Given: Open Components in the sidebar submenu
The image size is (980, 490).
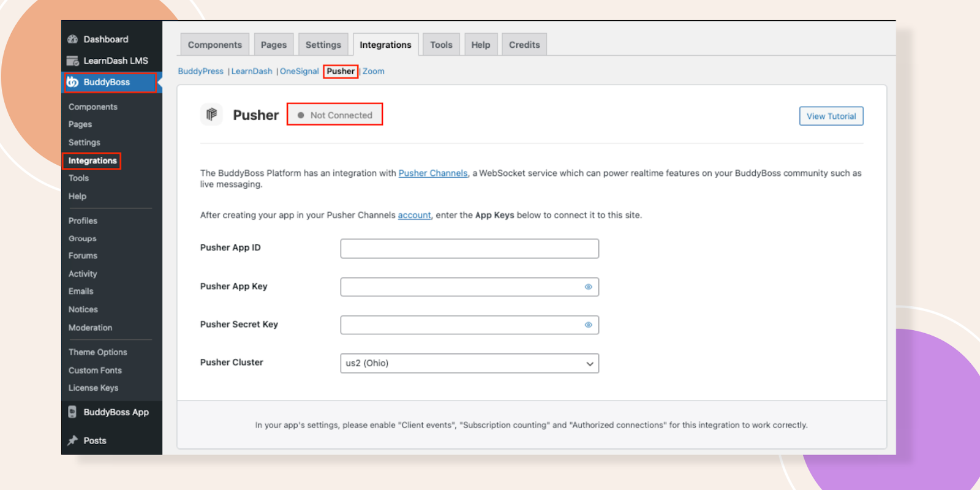Looking at the screenshot, I should tap(93, 107).
